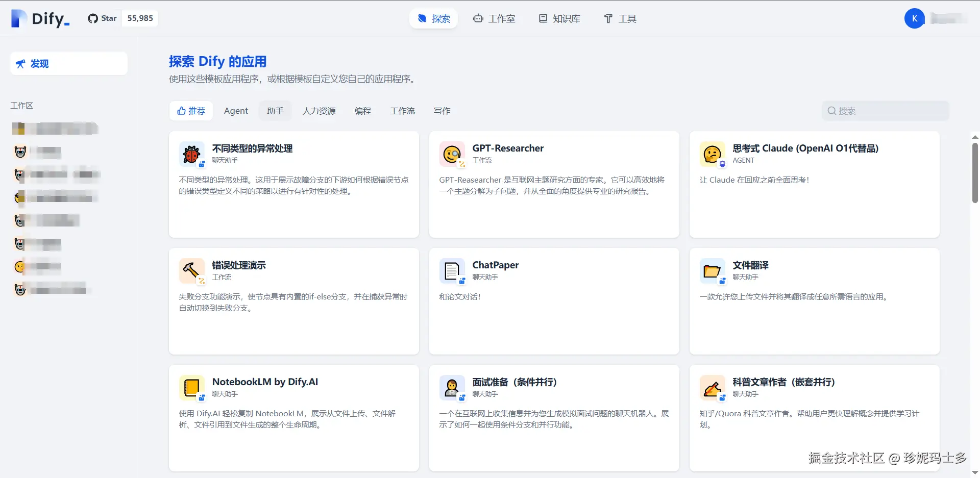The height and width of the screenshot is (478, 980).
Task: Click the AGENT label under 思考式 Claude
Action: [743, 160]
